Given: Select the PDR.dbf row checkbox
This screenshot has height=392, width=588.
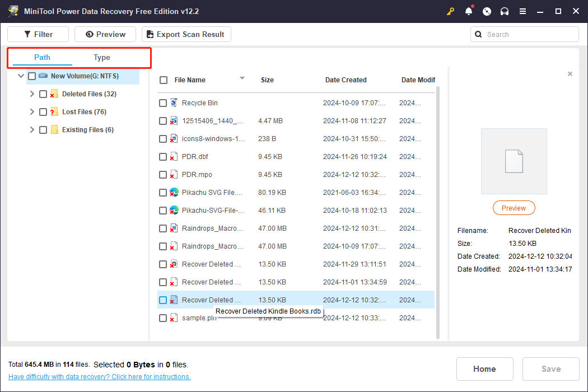Looking at the screenshot, I should (163, 157).
